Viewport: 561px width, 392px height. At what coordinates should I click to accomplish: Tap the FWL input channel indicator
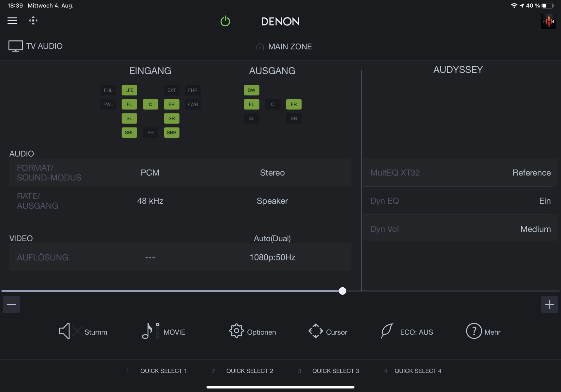(108, 104)
